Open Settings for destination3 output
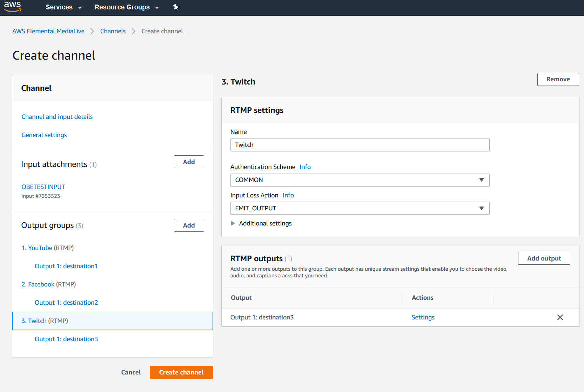This screenshot has height=392, width=584. (423, 317)
